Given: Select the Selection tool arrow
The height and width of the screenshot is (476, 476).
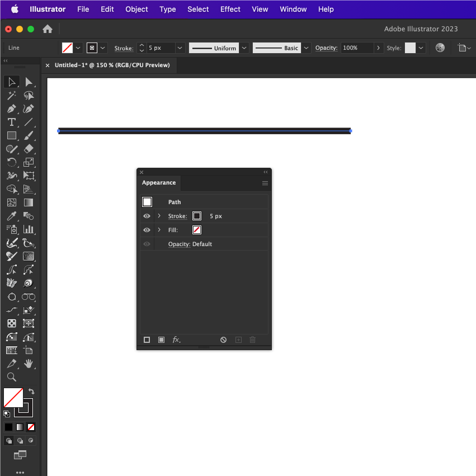Looking at the screenshot, I should [x=12, y=82].
